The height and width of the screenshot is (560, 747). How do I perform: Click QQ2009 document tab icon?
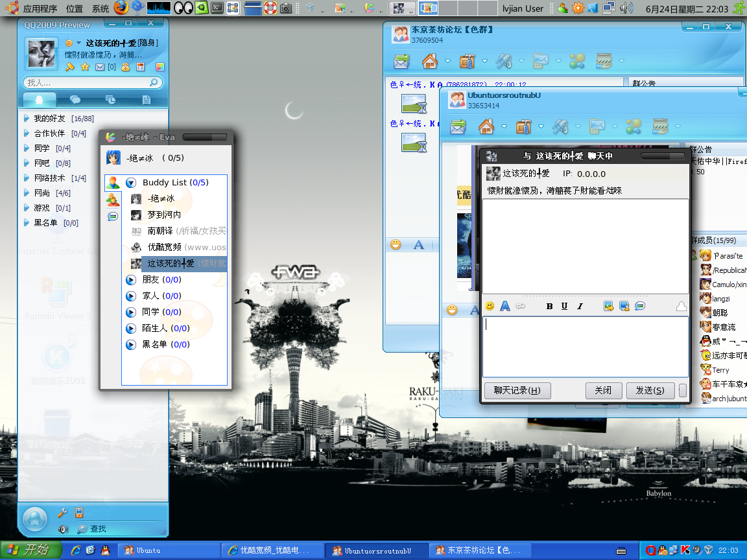(147, 100)
